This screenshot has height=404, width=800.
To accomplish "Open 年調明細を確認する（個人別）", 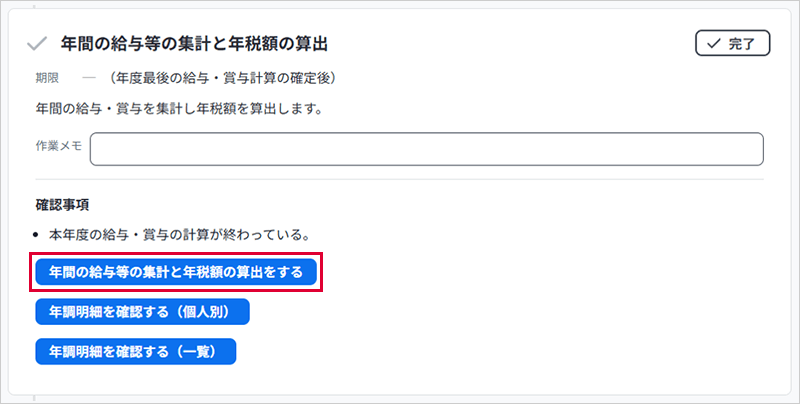I will pyautogui.click(x=141, y=311).
